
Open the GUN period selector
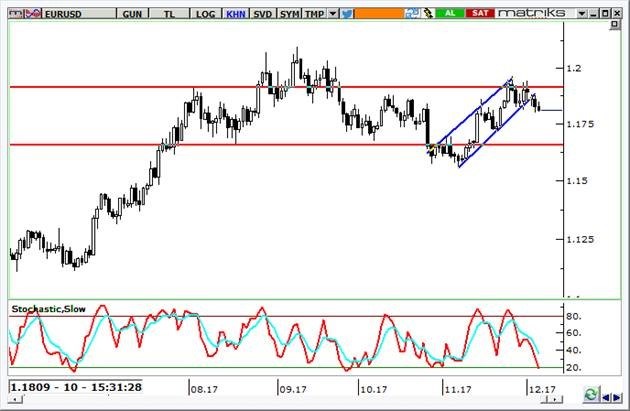[132, 14]
